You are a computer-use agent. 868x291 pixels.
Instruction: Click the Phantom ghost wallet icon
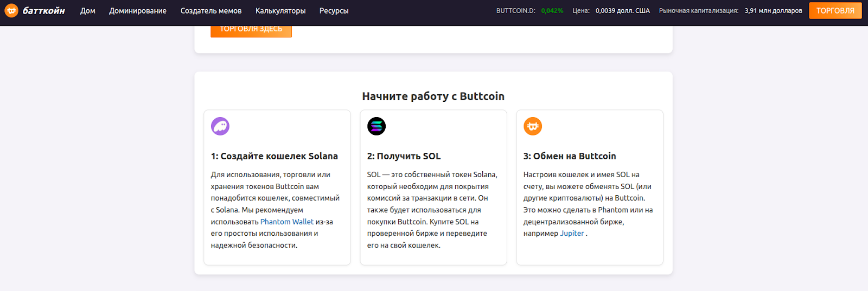(220, 126)
